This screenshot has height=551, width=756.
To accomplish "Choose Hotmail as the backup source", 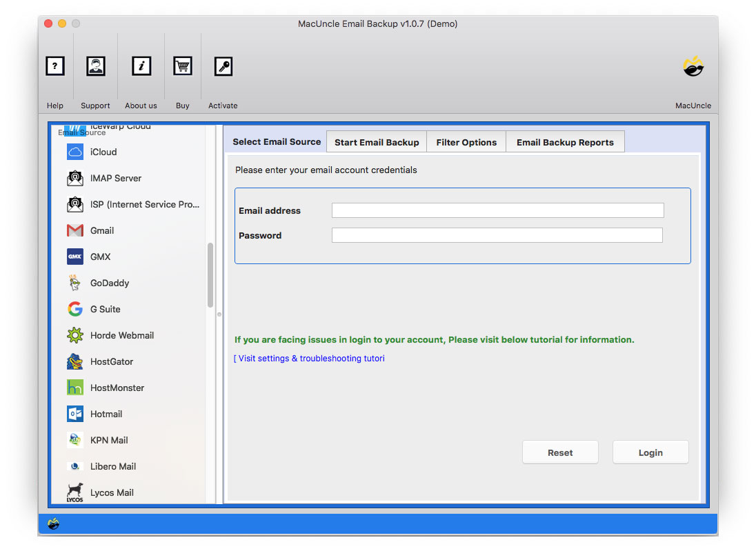I will (105, 414).
